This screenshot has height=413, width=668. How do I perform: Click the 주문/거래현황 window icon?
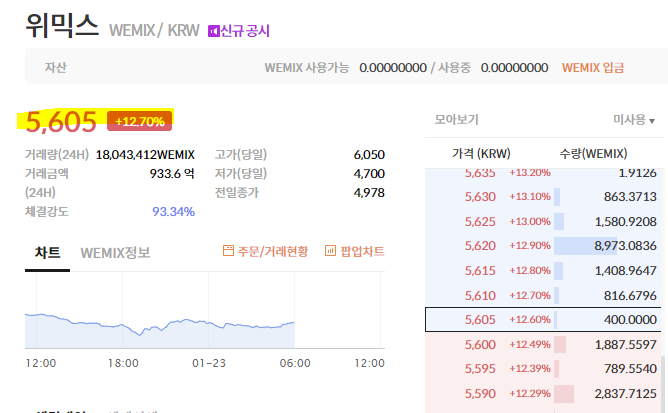228,251
